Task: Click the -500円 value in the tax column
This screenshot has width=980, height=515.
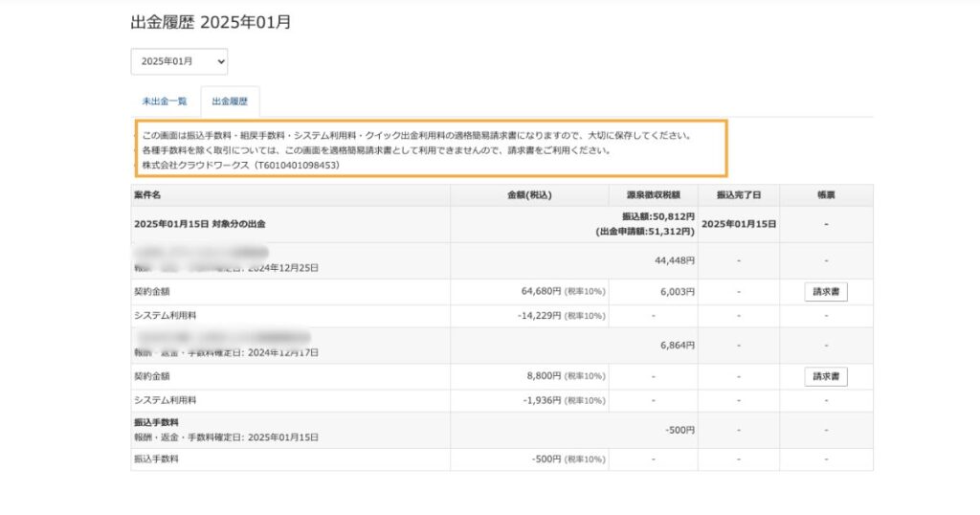Action: 679,430
